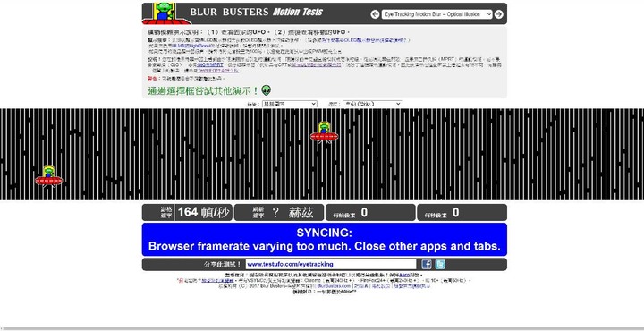Image resolution: width=644 pixels, height=331 pixels.
Task: Open the left dropdown under the instructions
Action: [290, 105]
